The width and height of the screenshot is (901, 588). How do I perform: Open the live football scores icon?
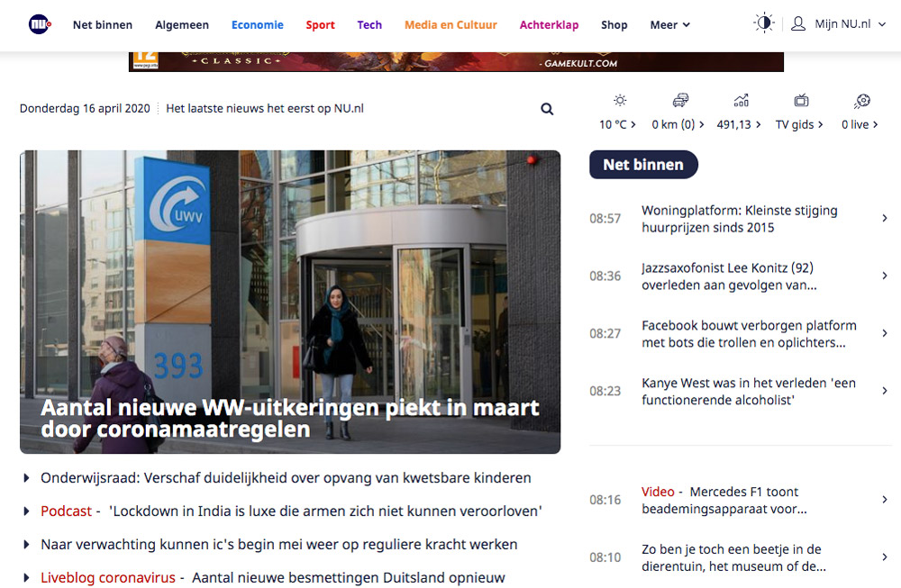click(x=861, y=101)
